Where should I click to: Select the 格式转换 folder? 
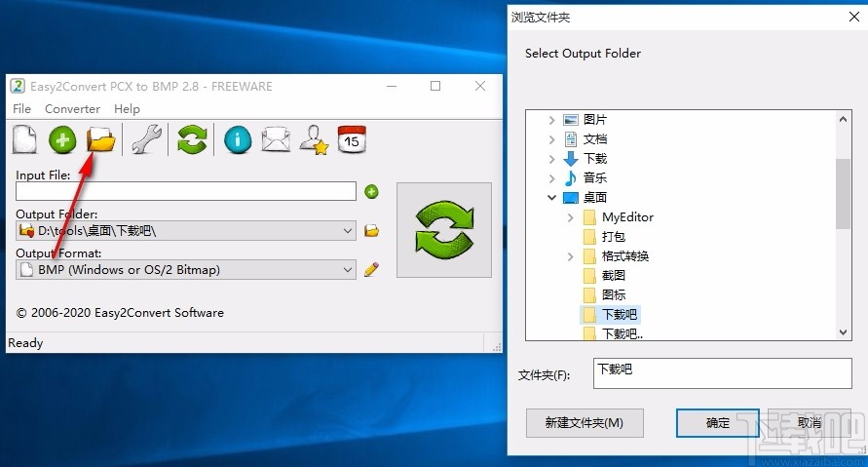(625, 256)
